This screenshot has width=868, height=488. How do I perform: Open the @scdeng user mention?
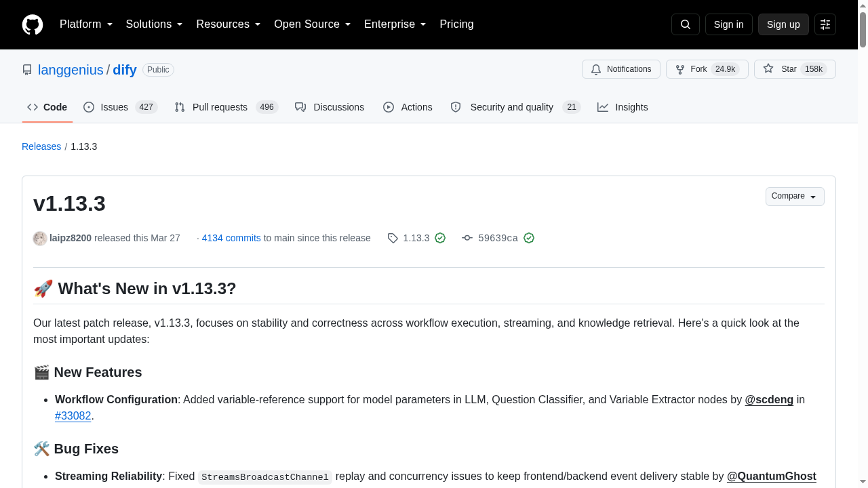tap(769, 400)
